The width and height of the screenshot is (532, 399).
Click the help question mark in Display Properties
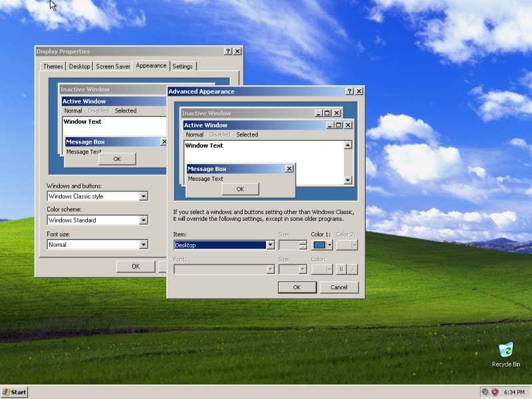click(228, 51)
